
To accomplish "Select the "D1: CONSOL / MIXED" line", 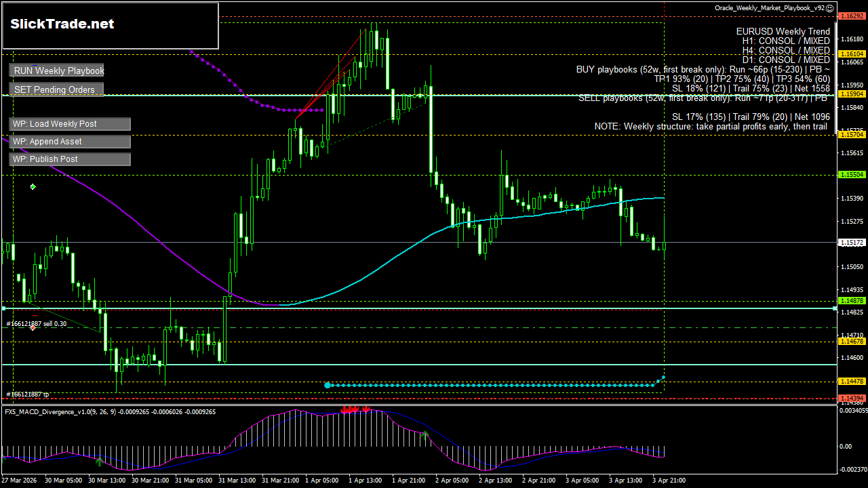I will [x=786, y=60].
